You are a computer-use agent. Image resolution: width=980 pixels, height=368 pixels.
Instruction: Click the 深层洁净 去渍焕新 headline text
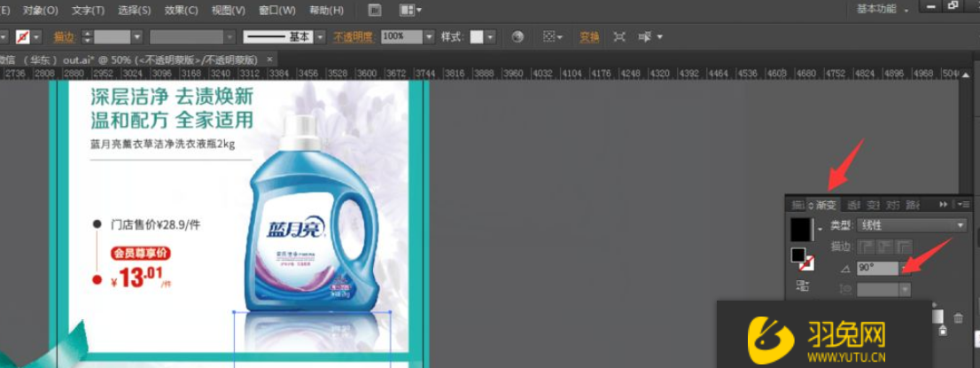coord(171,98)
